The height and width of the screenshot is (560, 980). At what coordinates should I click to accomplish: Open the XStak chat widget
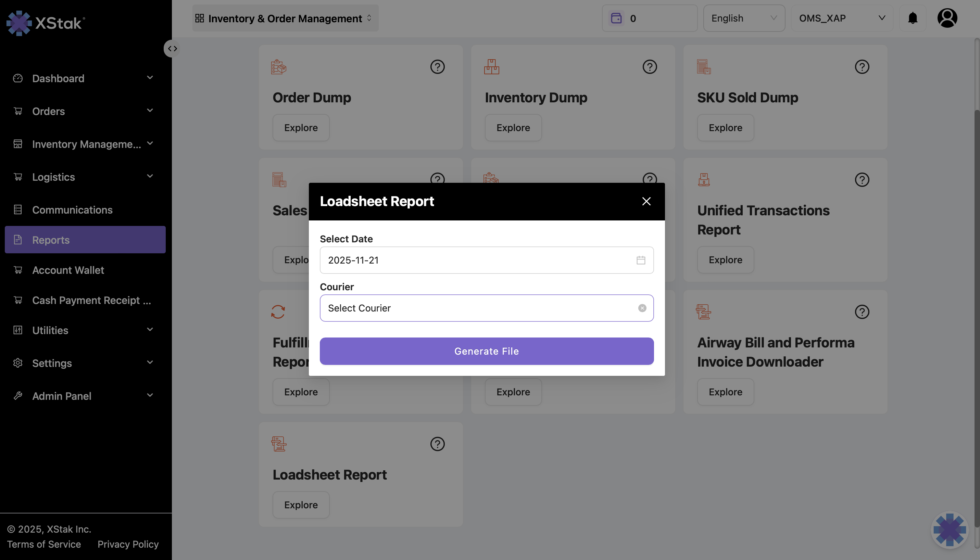pos(949,529)
